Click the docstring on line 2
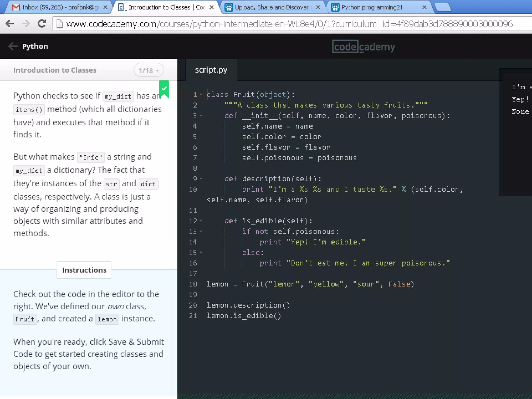The height and width of the screenshot is (399, 532). tap(326, 105)
